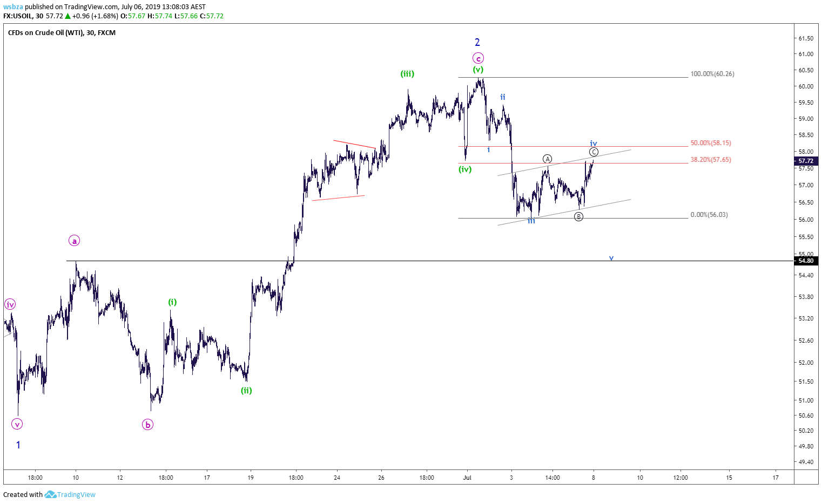The image size is (822, 504).
Task: Select the magenta circled 'b' wave label
Action: point(147,425)
